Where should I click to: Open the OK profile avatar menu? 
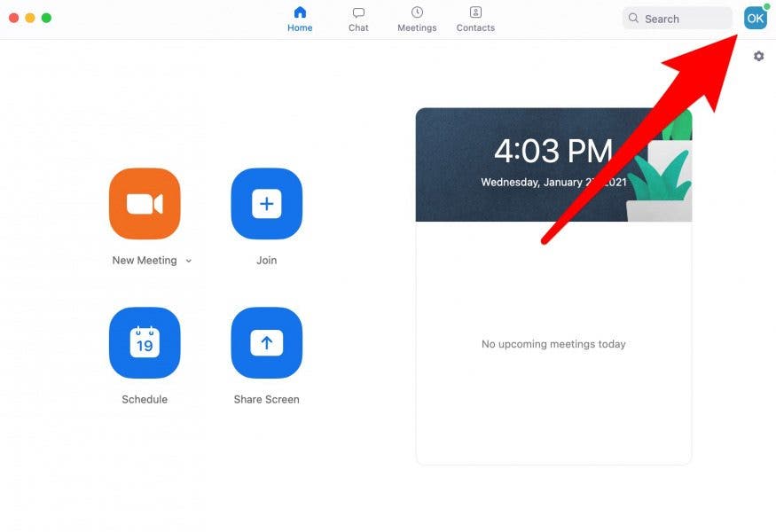coord(755,18)
